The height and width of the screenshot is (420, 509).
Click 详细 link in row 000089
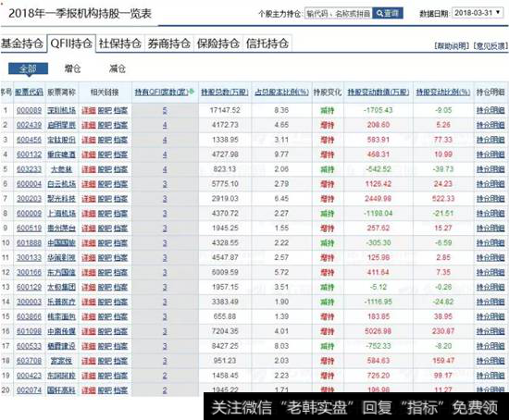[89, 110]
